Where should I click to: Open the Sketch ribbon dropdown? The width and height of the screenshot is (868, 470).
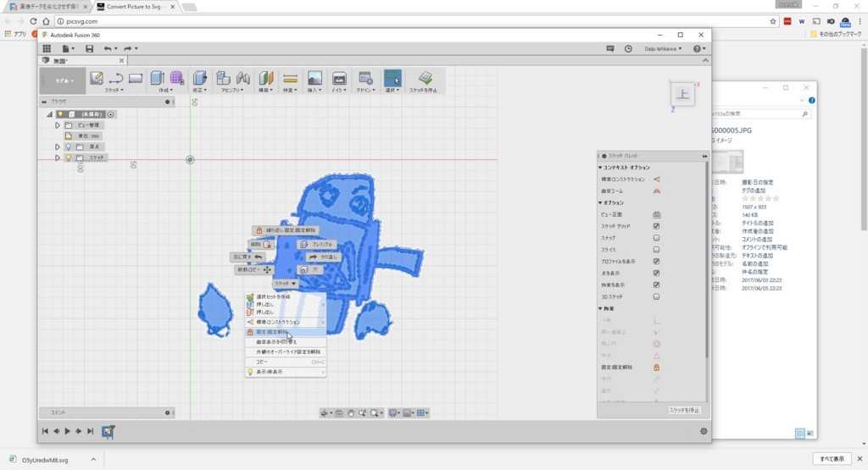pyautogui.click(x=114, y=90)
